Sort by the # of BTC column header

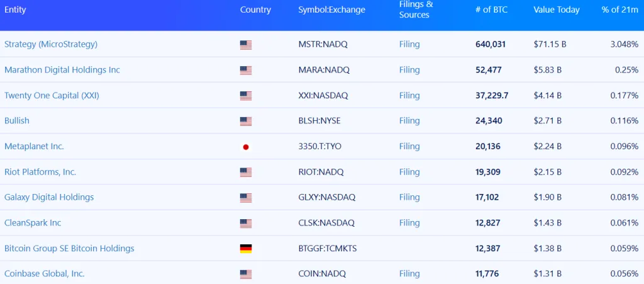pyautogui.click(x=491, y=10)
